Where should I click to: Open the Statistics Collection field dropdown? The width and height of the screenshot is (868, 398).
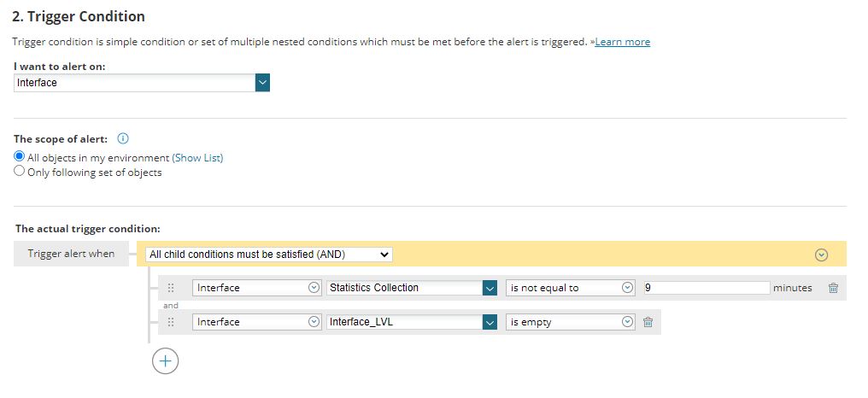click(490, 288)
